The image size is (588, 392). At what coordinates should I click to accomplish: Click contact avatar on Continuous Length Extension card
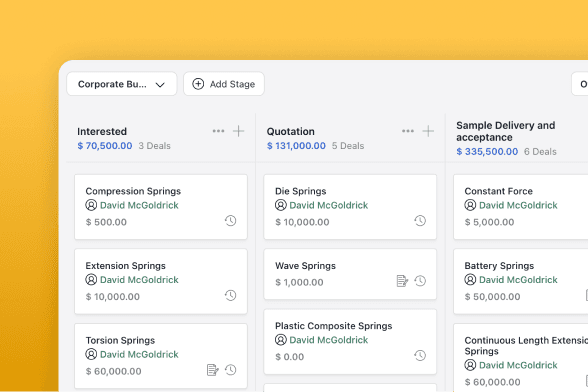pos(470,365)
